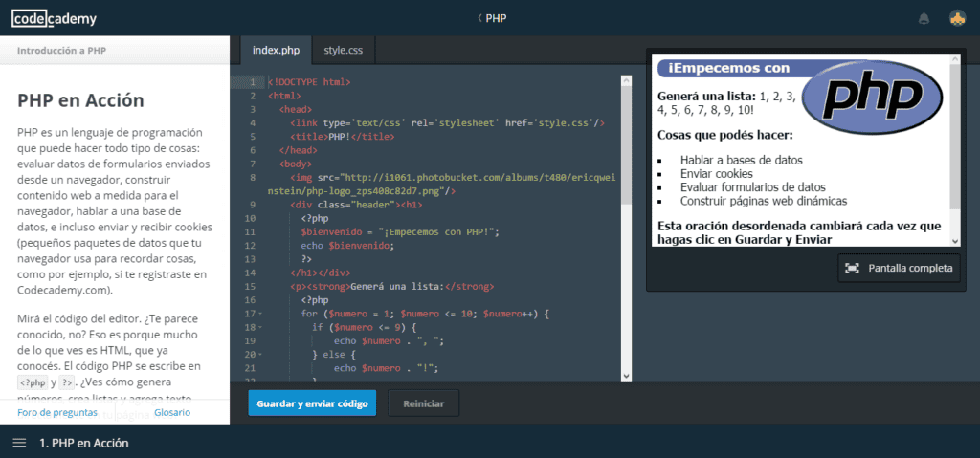Screen dimensions: 980x458
Task: Click '¡Empecemos con' preview header
Action: (x=728, y=69)
